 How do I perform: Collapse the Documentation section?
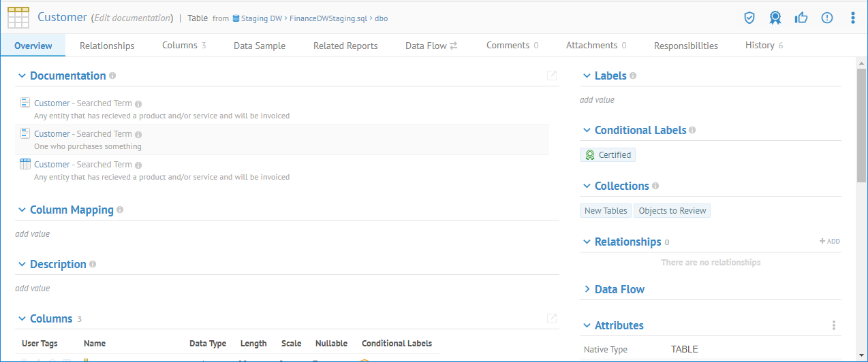coord(22,76)
